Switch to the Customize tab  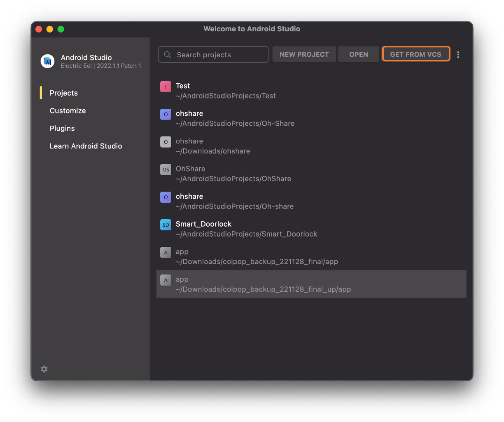[x=68, y=110]
